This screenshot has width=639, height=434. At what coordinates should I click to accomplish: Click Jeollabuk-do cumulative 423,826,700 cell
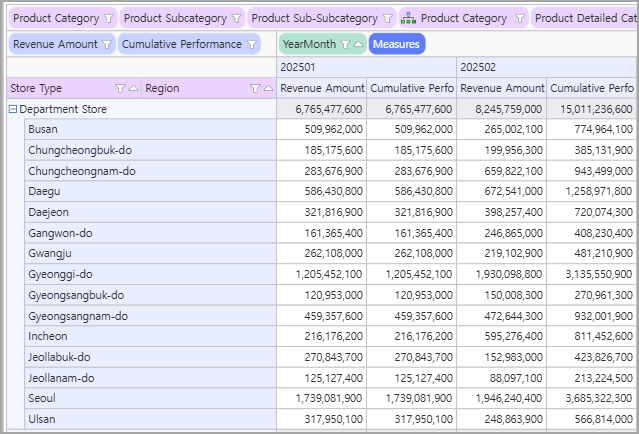(591, 357)
